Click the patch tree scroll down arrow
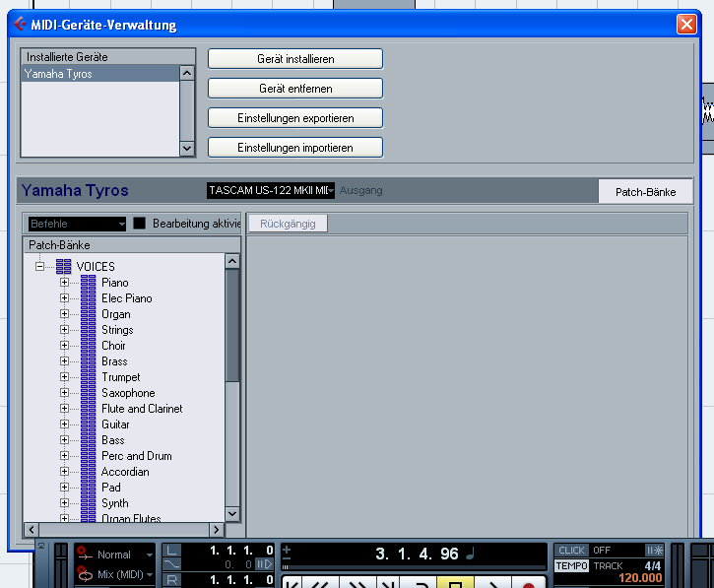Screen dimensions: 714x588 232,514
